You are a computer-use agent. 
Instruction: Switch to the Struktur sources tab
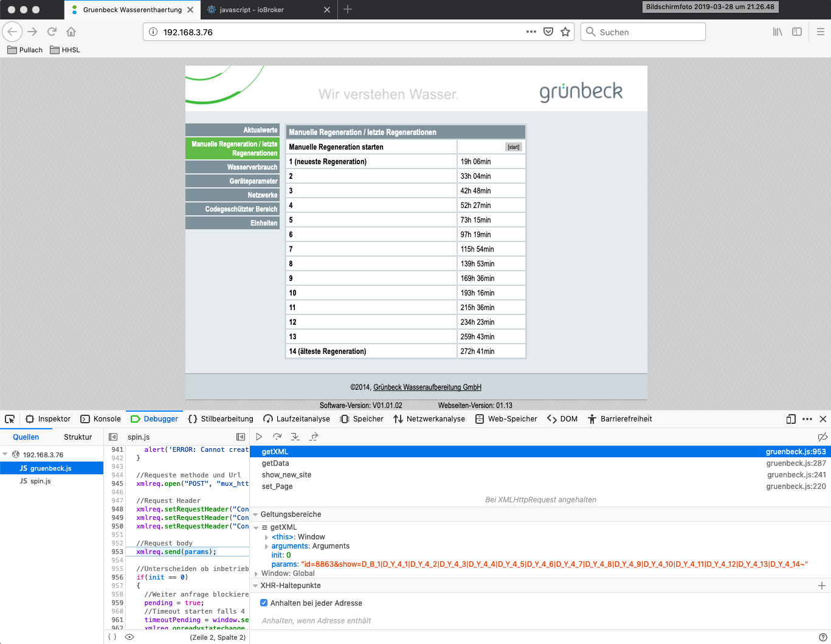(78, 437)
